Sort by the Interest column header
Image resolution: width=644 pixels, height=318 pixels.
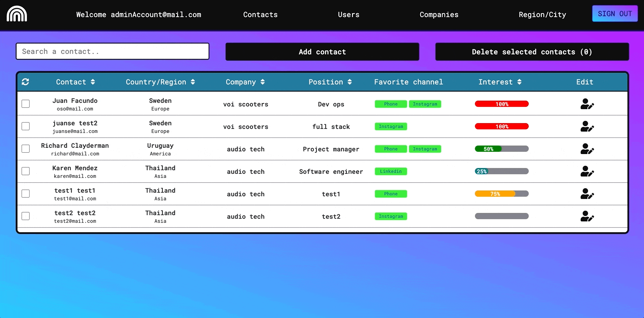(x=500, y=82)
